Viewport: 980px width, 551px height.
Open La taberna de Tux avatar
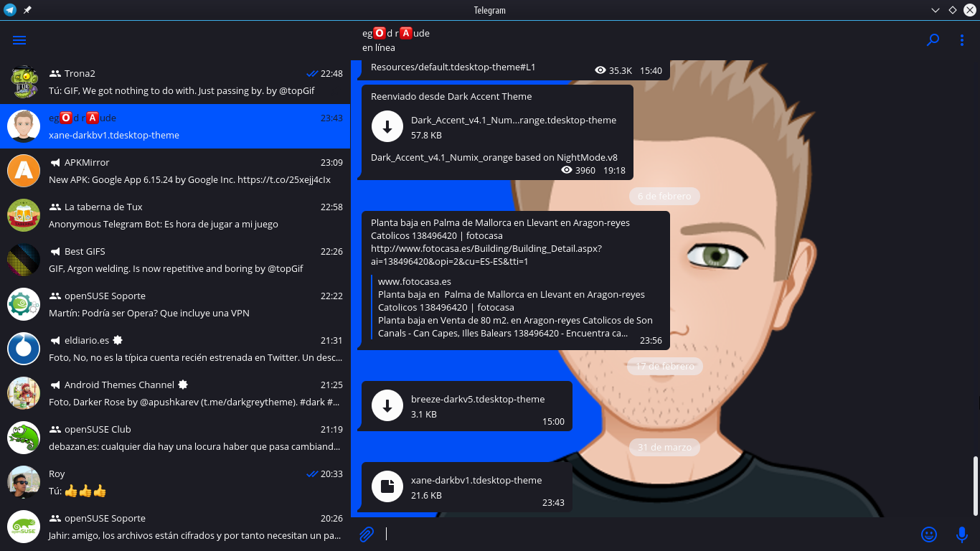24,215
